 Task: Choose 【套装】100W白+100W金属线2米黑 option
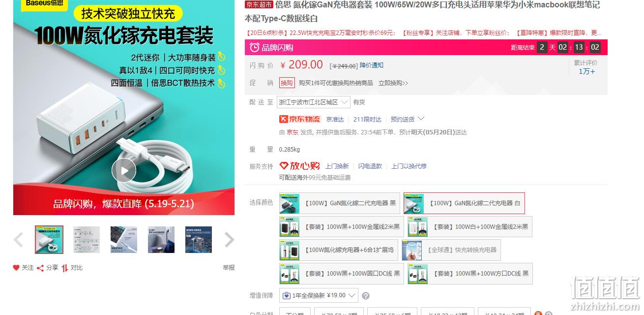470,227
